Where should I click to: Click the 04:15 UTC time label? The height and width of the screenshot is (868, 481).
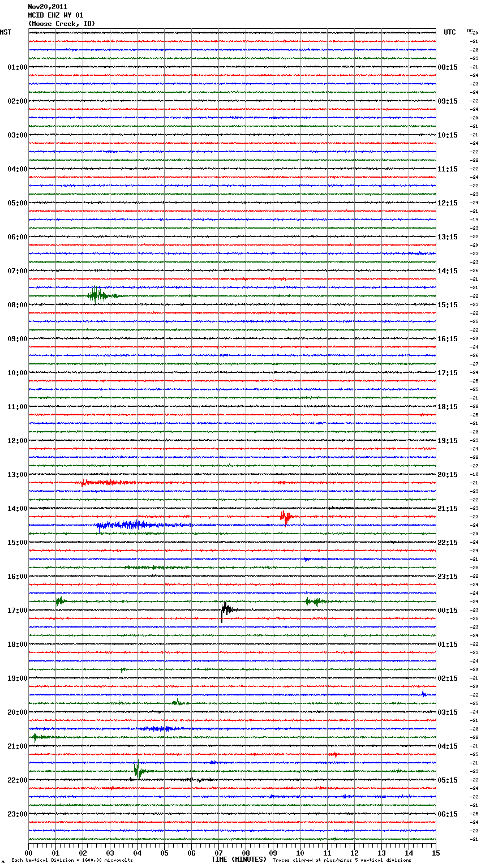(x=448, y=746)
